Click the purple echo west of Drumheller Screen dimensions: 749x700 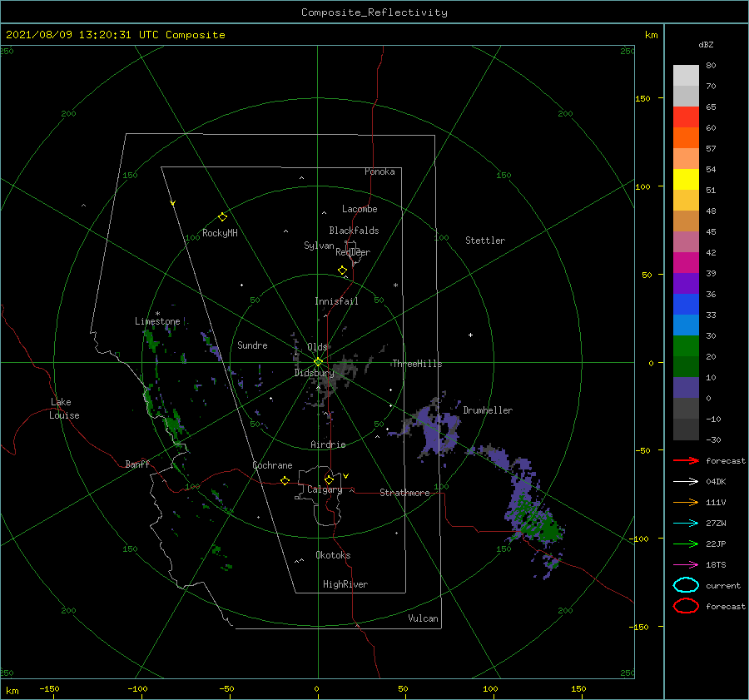437,430
